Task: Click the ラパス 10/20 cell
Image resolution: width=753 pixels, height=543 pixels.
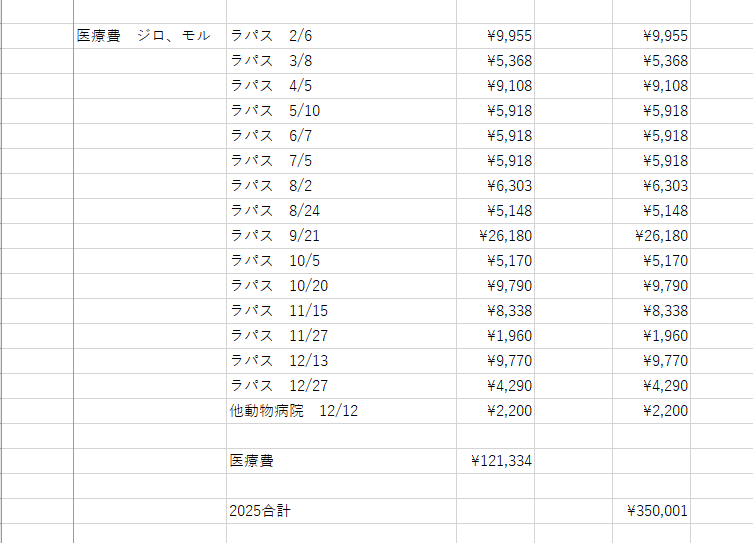Action: coord(341,286)
